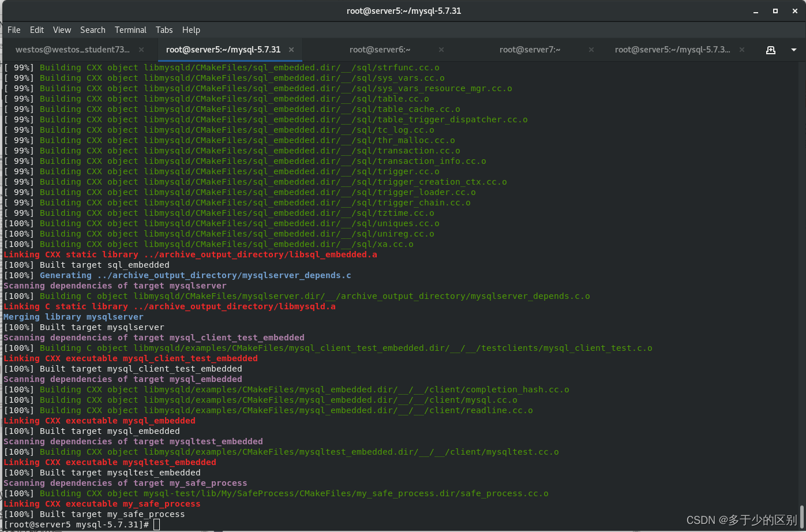This screenshot has height=532, width=806.
Task: Click 'Built target my_safe_process' line
Action: tap(94, 514)
